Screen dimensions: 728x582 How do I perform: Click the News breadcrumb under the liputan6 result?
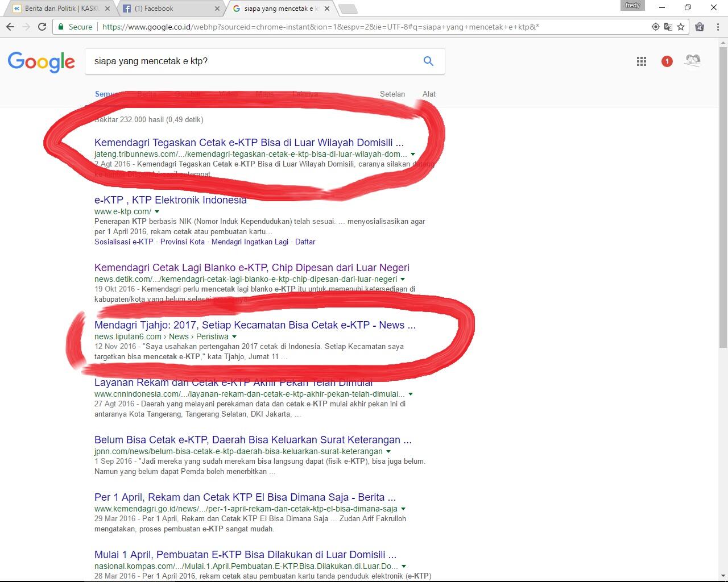pyautogui.click(x=179, y=336)
